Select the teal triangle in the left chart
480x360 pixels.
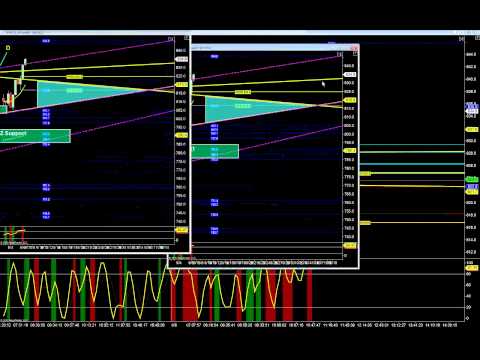pyautogui.click(x=73, y=93)
